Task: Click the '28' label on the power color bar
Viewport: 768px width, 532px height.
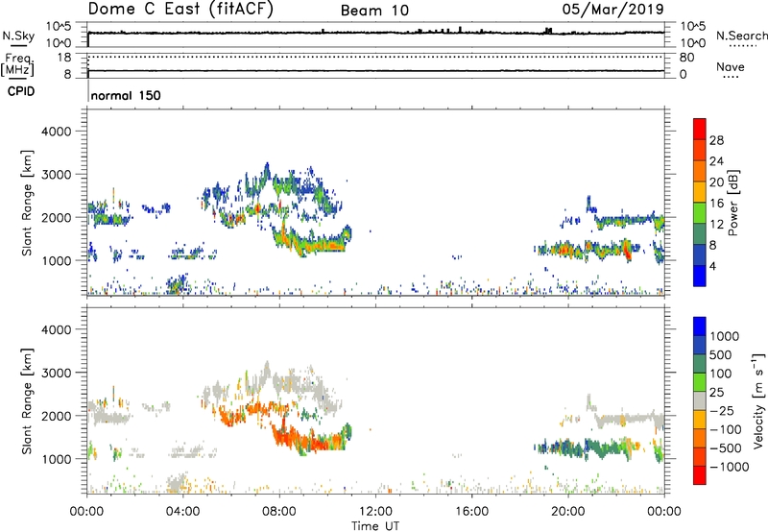Action: coord(716,140)
